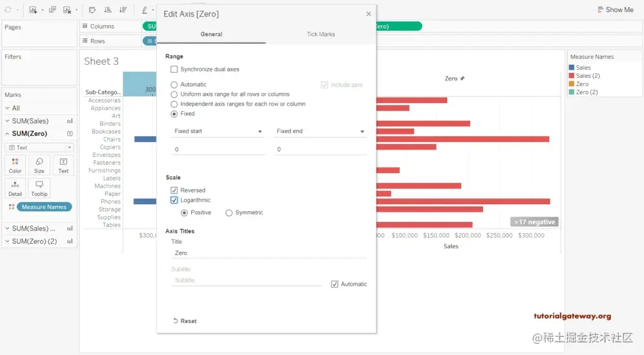Click the duplicate sheet icon
The width and height of the screenshot is (644, 355).
tap(52, 10)
